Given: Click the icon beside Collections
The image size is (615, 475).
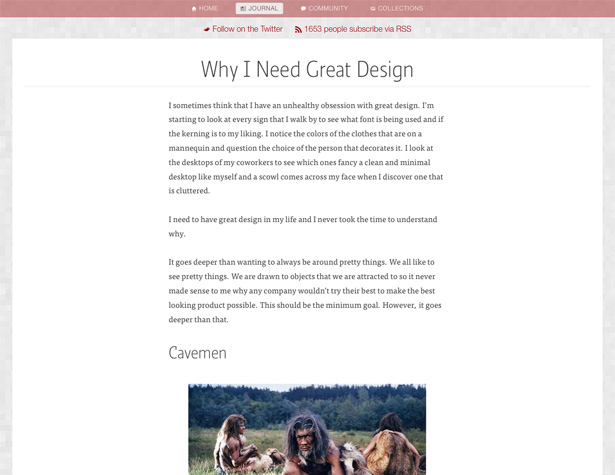Looking at the screenshot, I should pos(373,9).
